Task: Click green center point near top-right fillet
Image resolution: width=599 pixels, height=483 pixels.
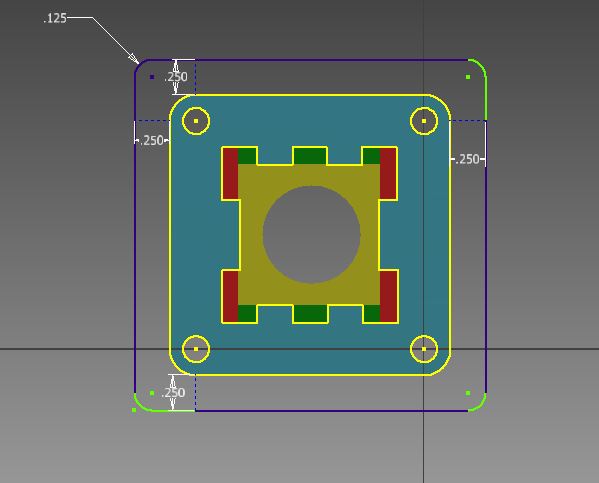Action: 468,77
